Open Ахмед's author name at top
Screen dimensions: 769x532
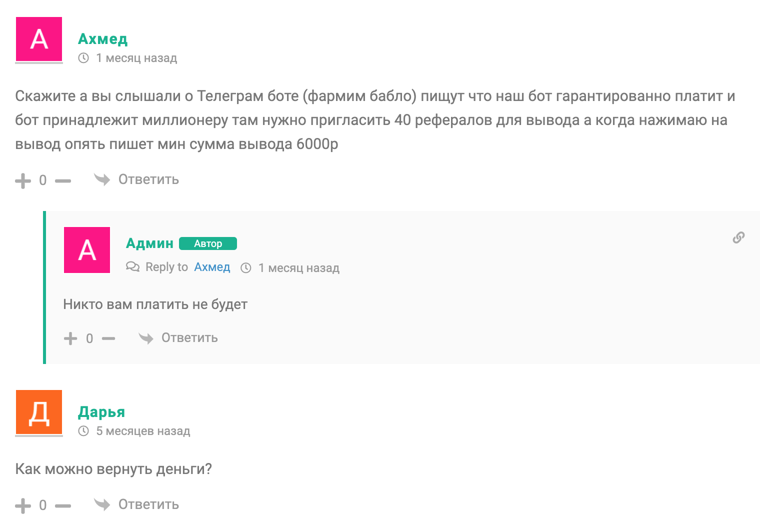[103, 39]
